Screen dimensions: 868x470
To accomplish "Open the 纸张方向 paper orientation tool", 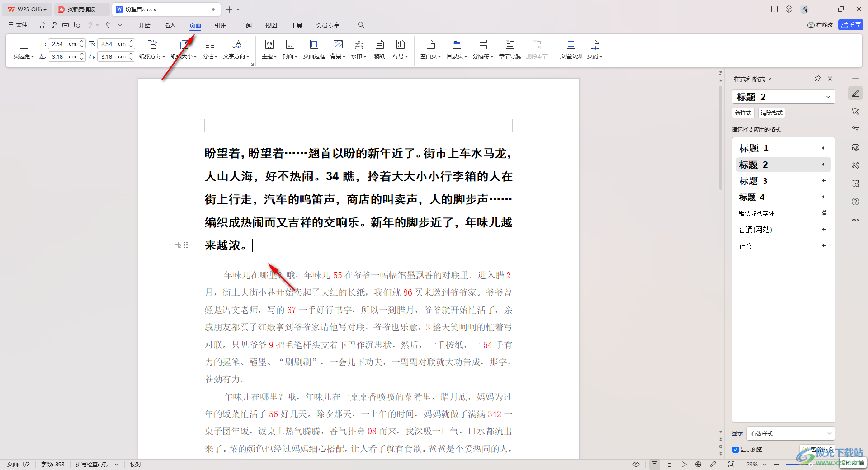I will (152, 49).
